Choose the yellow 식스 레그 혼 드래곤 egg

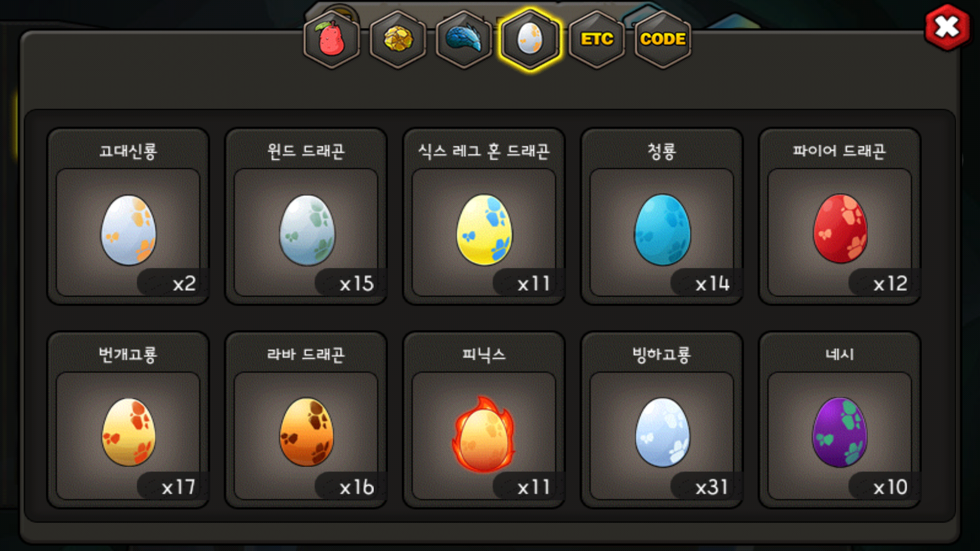pos(484,230)
